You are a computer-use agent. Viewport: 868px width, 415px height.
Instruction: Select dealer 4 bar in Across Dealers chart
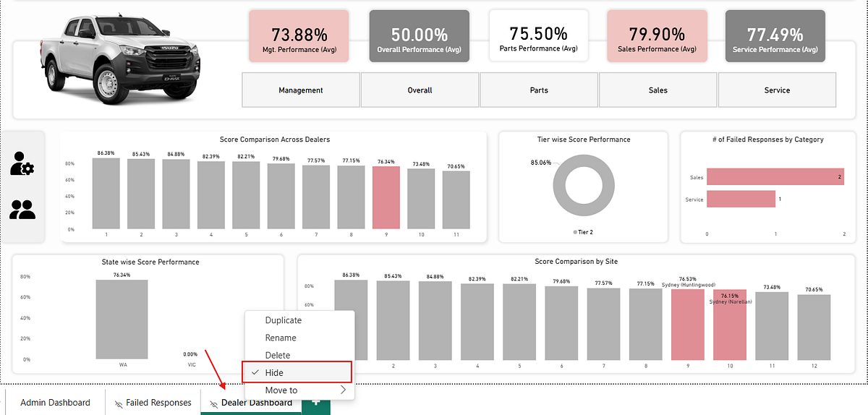click(211, 195)
